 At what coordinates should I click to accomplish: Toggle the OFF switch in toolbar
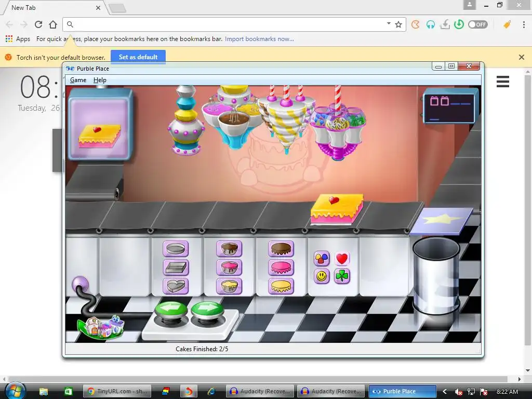[x=478, y=24]
